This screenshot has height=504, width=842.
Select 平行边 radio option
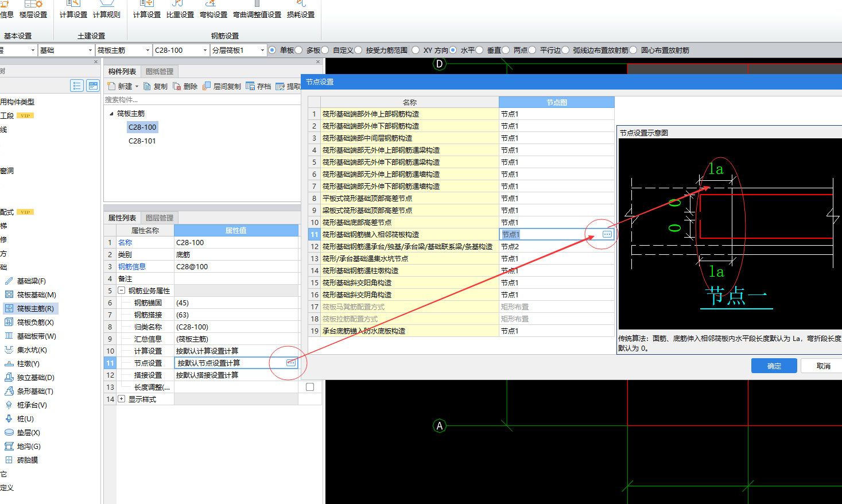click(532, 50)
